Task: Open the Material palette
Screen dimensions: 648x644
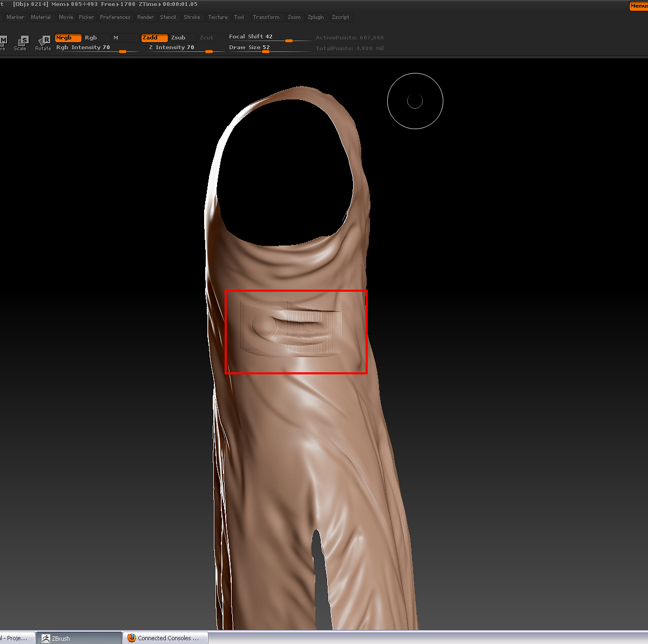Action: click(x=40, y=17)
